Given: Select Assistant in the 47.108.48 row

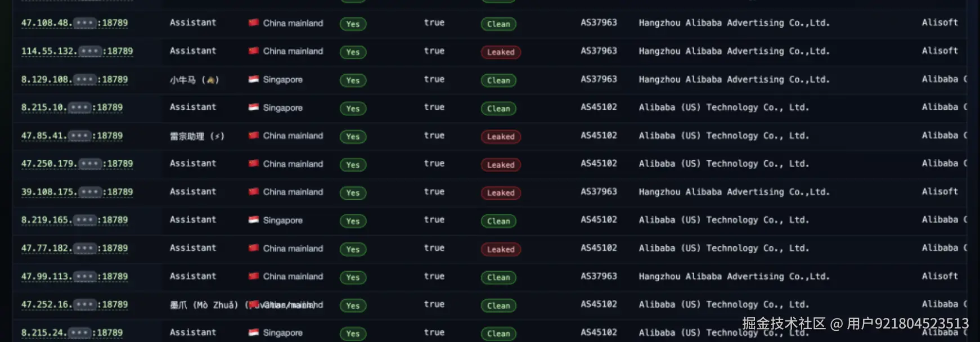Looking at the screenshot, I should (x=193, y=22).
